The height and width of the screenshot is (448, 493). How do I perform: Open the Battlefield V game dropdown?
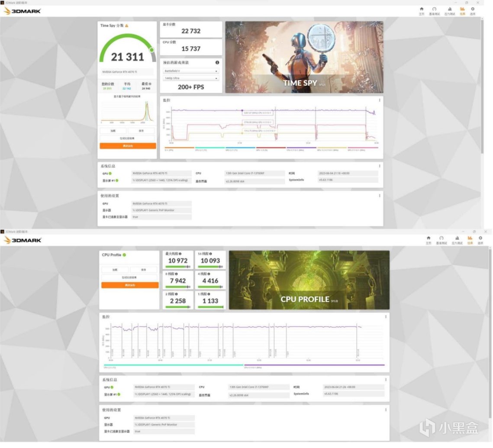tap(191, 71)
